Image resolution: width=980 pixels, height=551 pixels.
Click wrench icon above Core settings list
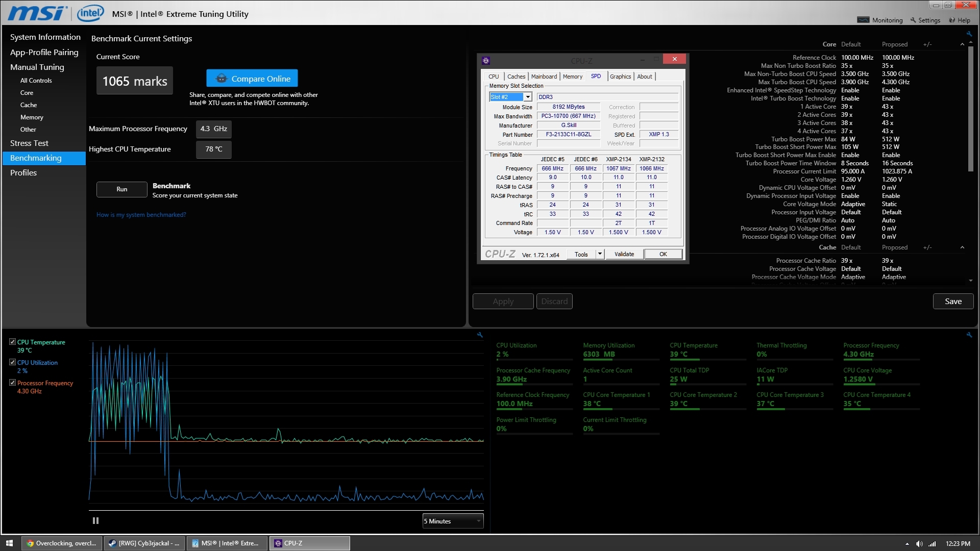pos(969,34)
